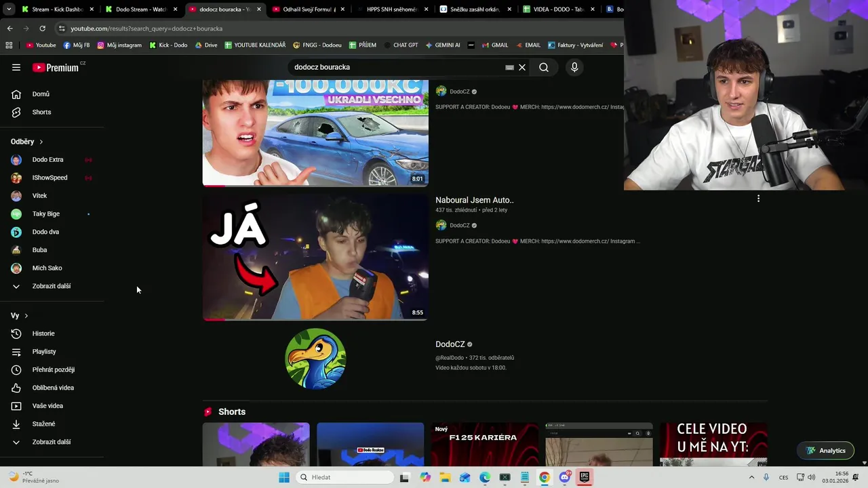This screenshot has width=868, height=488.
Task: Close the 'dodocz bouracka' browser tab
Action: coord(258,9)
